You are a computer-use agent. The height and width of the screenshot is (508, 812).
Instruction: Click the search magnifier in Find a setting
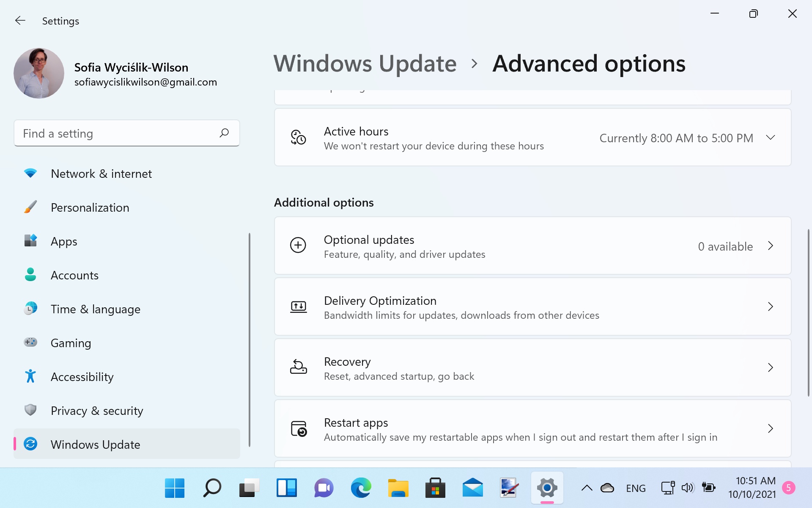click(x=224, y=133)
